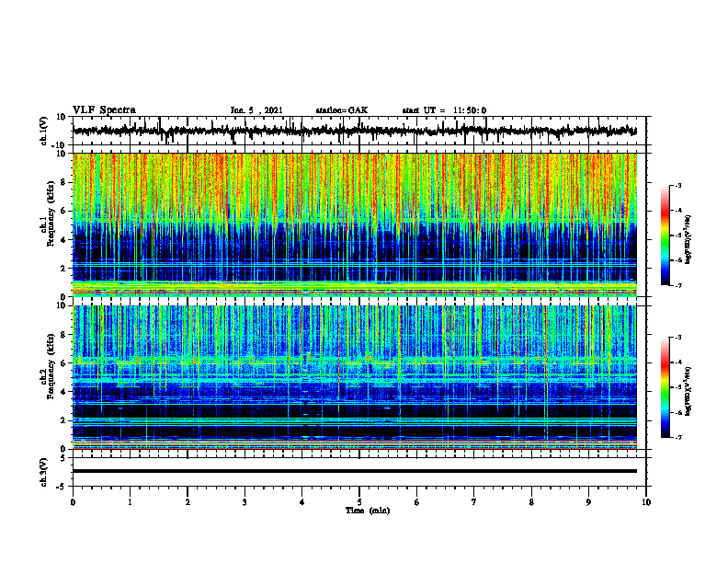
Task: Click the "-7" label on ch.1 color scale
Action: [678, 285]
